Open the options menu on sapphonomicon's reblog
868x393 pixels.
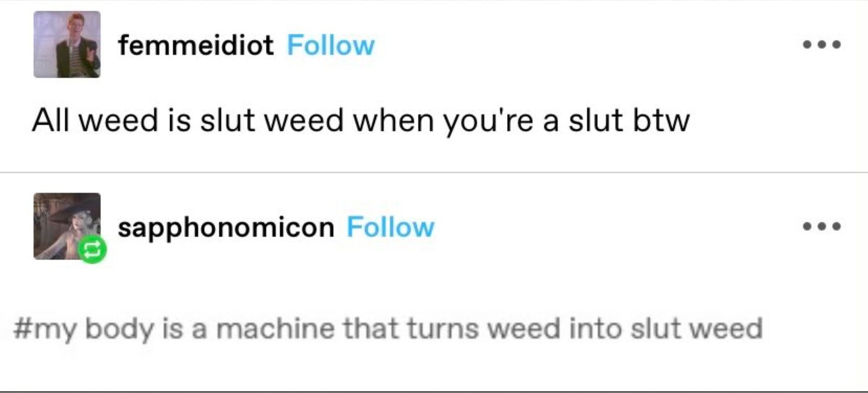822,226
